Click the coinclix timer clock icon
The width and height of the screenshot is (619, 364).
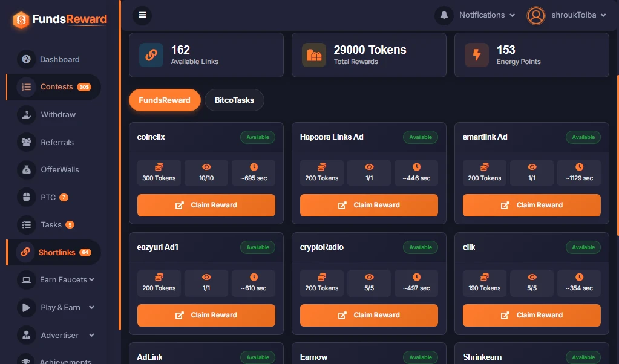[254, 167]
